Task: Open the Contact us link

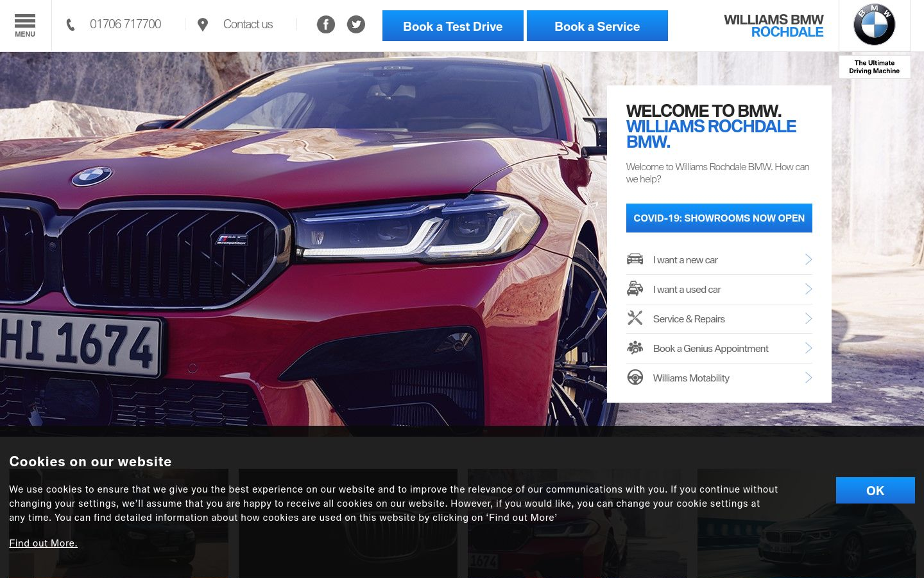Action: pyautogui.click(x=248, y=24)
